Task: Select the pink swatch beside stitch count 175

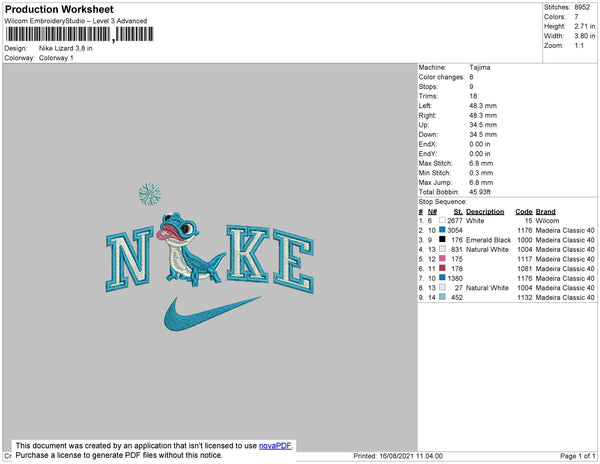Action: (x=442, y=259)
